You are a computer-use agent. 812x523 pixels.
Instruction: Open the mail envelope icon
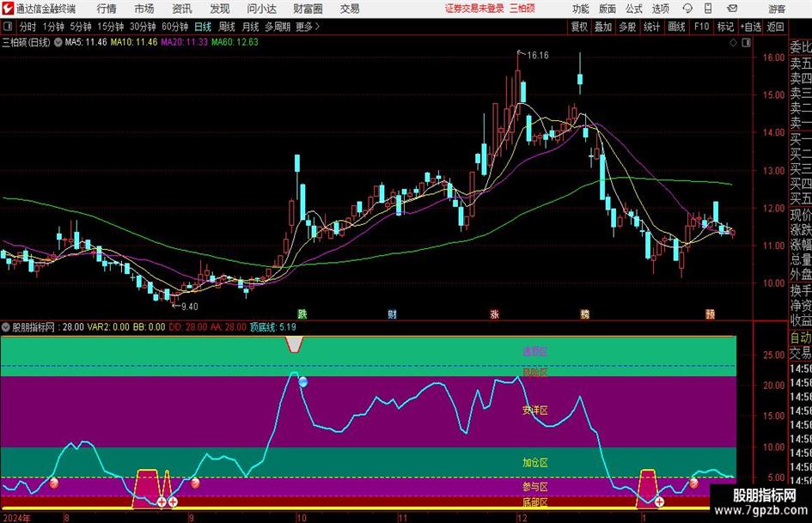coord(732,9)
